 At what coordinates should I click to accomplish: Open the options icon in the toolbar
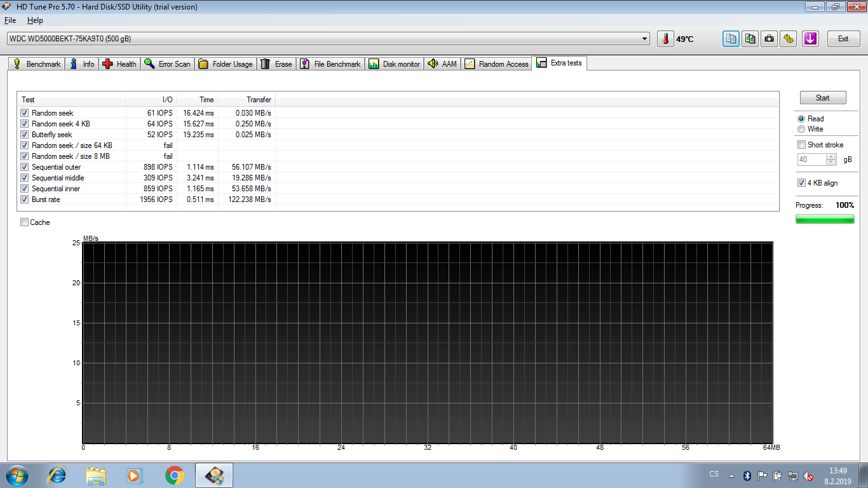click(x=789, y=39)
